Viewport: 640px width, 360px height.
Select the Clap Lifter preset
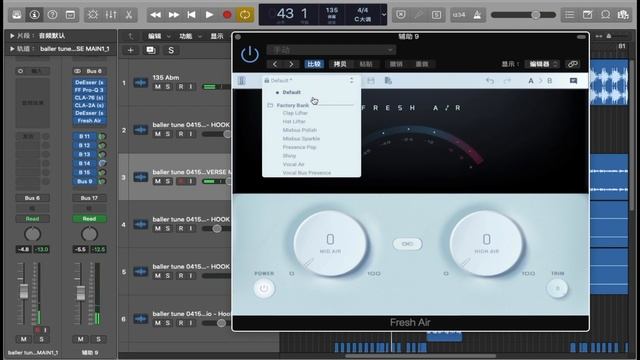pyautogui.click(x=295, y=113)
